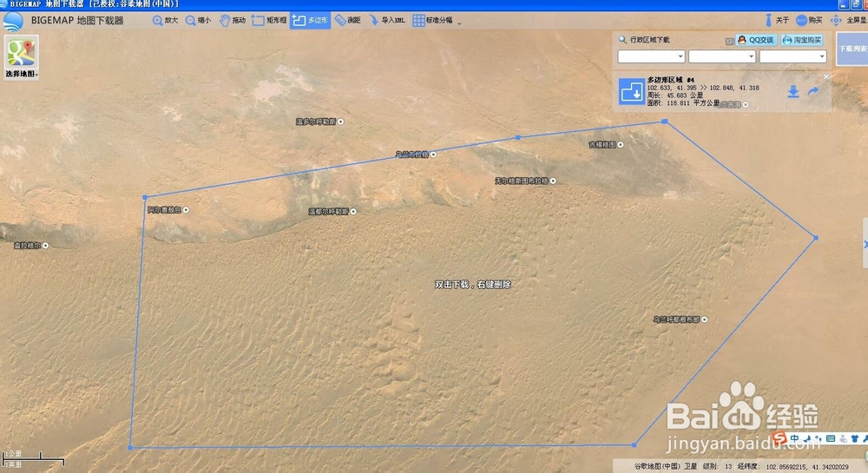Activate the 拖动 hand pan tool

tap(233, 21)
